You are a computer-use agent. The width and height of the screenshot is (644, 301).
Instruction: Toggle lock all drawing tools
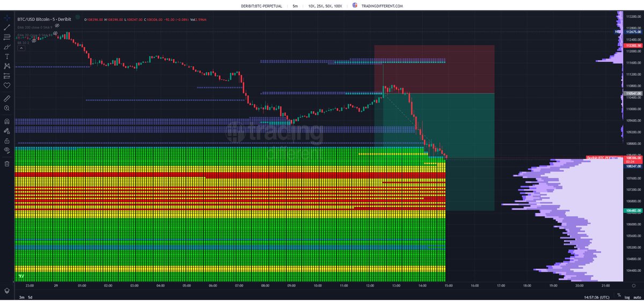point(7,140)
